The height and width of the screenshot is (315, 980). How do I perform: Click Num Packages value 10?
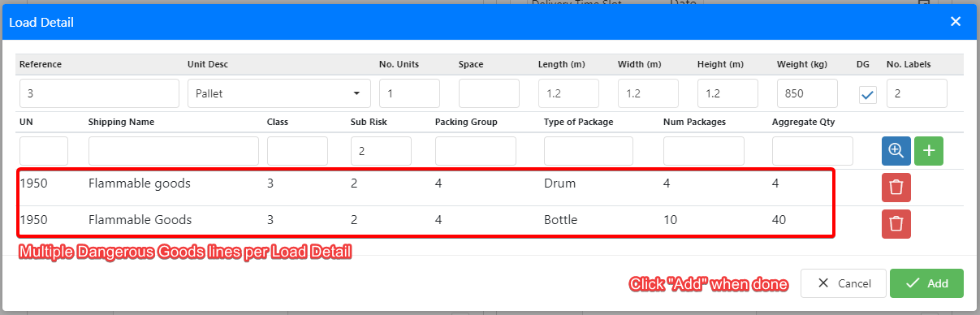(671, 219)
